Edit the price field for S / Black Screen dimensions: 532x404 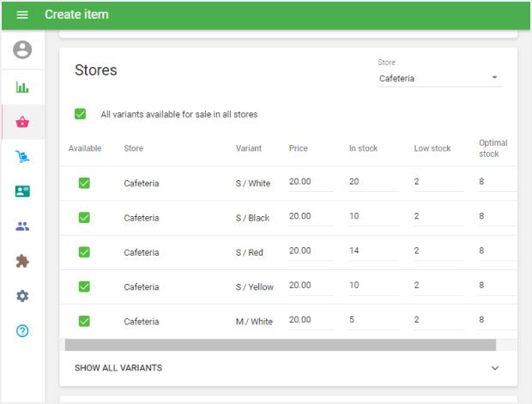click(x=311, y=216)
